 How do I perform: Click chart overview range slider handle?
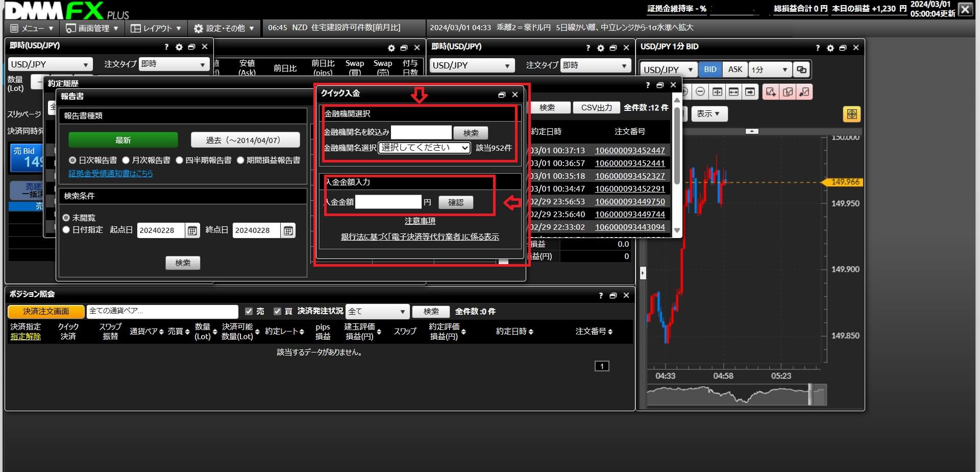point(810,395)
